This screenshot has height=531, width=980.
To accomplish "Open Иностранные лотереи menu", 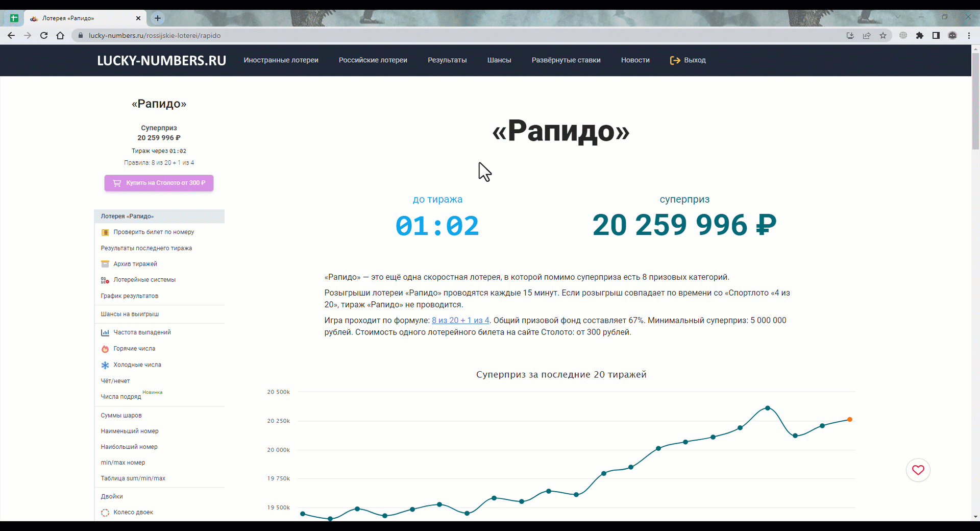I will [281, 60].
